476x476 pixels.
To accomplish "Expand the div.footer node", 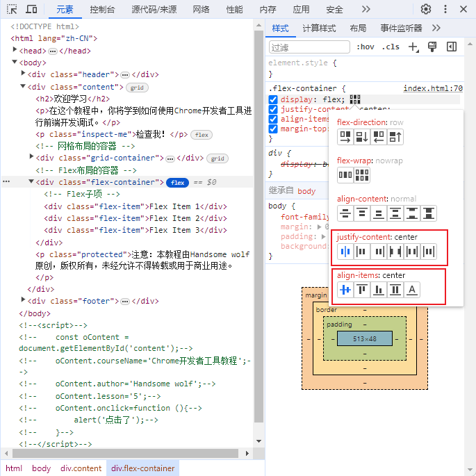I will (23, 299).
